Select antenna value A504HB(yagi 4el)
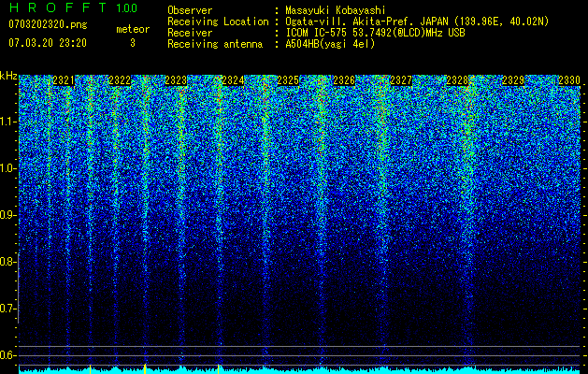This screenshot has width=588, height=374. [330, 44]
